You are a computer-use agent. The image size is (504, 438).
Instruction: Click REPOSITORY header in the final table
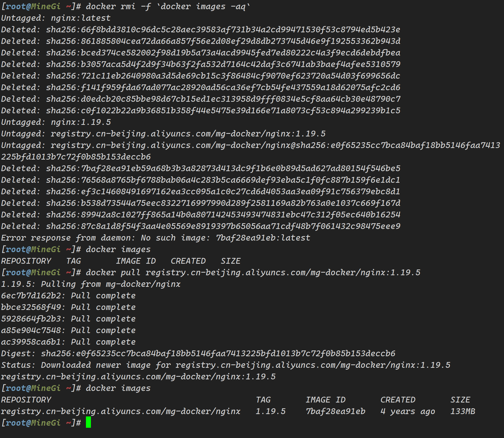[26, 400]
